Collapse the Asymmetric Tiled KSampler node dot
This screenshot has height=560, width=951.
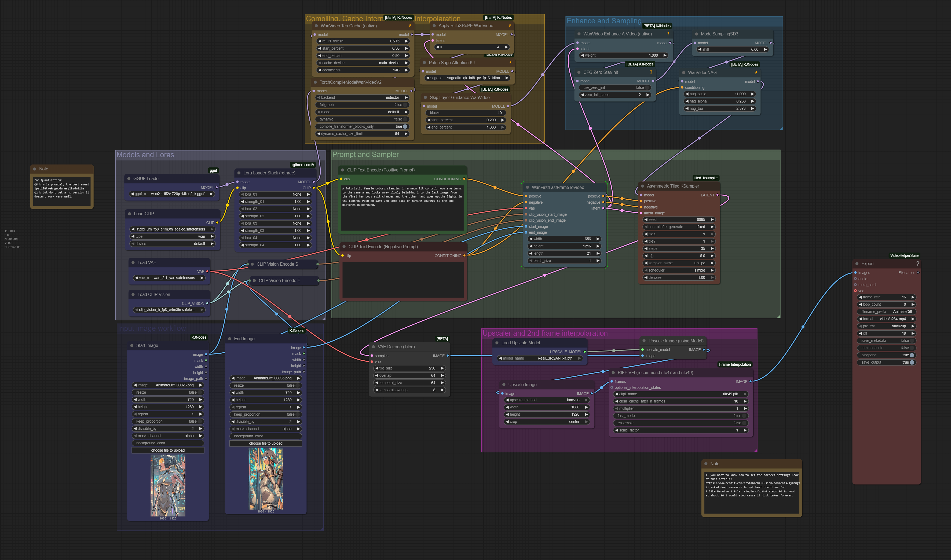(x=642, y=186)
